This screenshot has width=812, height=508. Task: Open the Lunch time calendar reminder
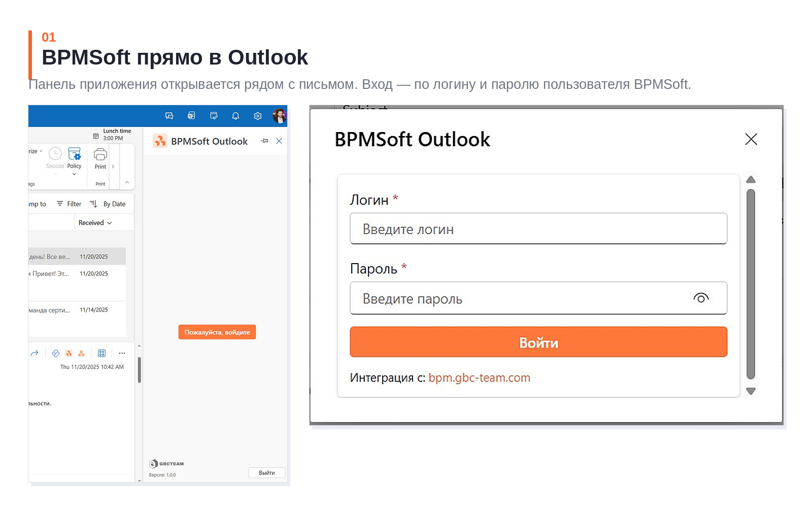(112, 135)
